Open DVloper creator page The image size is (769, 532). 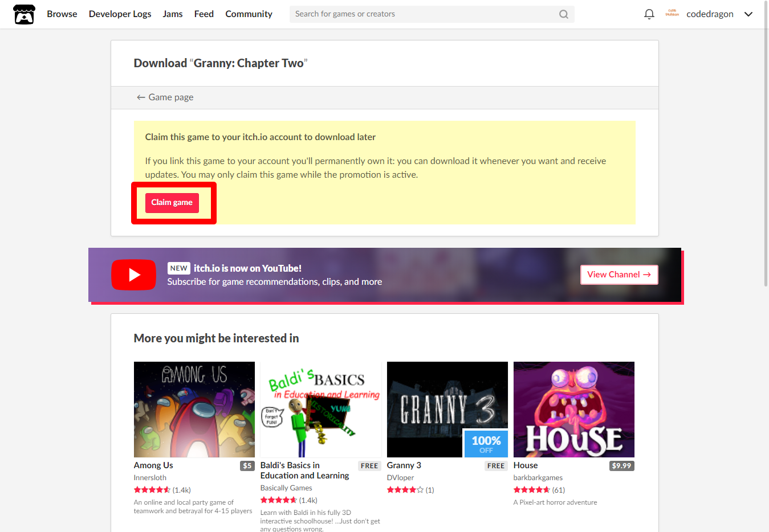(401, 478)
